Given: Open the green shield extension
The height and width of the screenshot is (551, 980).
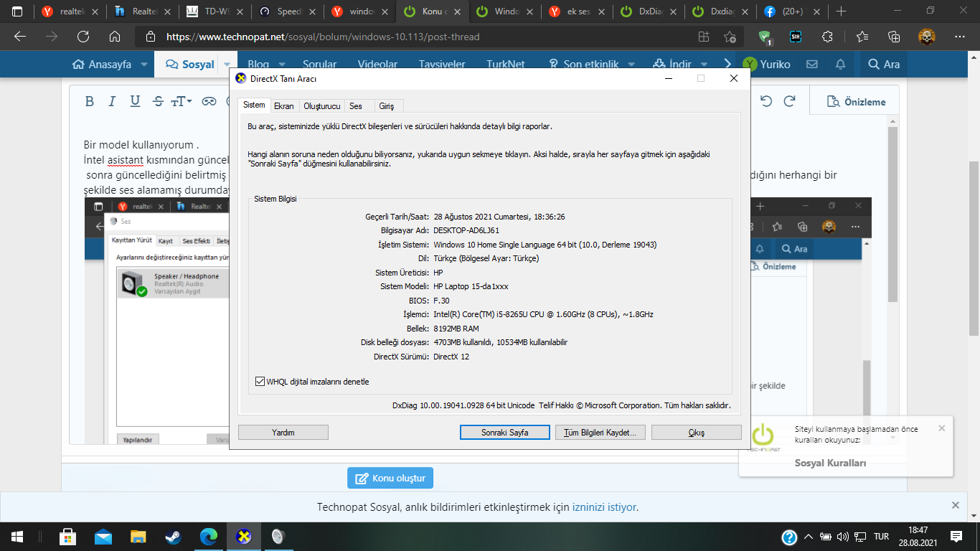Looking at the screenshot, I should point(765,37).
